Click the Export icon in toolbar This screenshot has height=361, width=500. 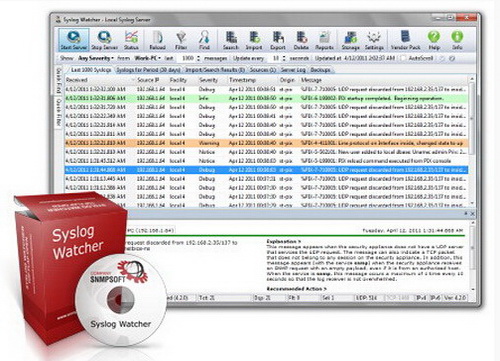coord(278,40)
